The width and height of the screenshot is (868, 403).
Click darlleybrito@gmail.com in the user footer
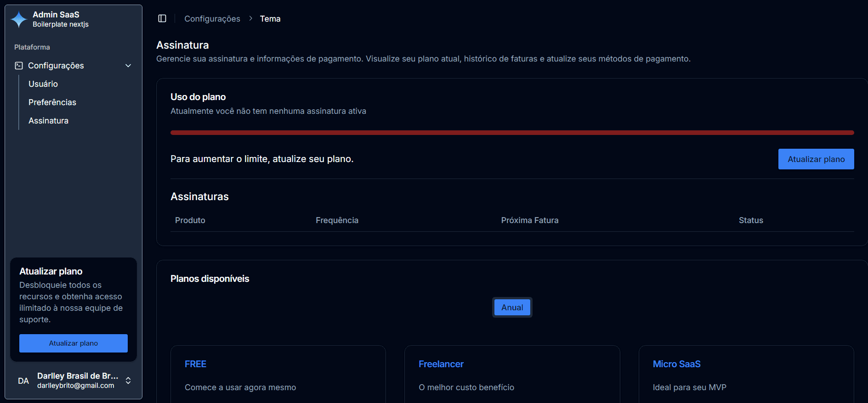click(x=76, y=386)
